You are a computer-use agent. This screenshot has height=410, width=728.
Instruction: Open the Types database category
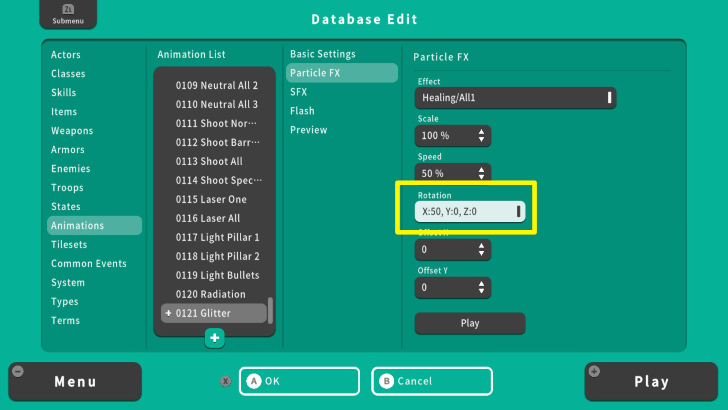tap(65, 302)
